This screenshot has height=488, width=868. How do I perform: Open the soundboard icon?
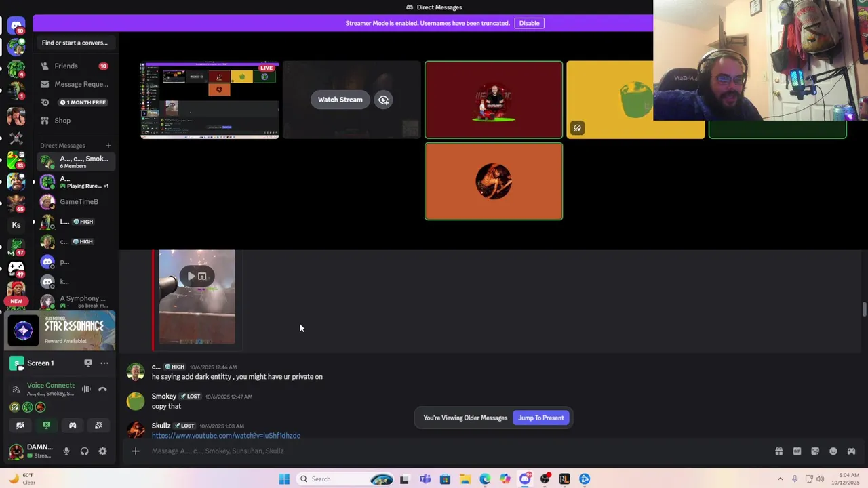(x=98, y=426)
